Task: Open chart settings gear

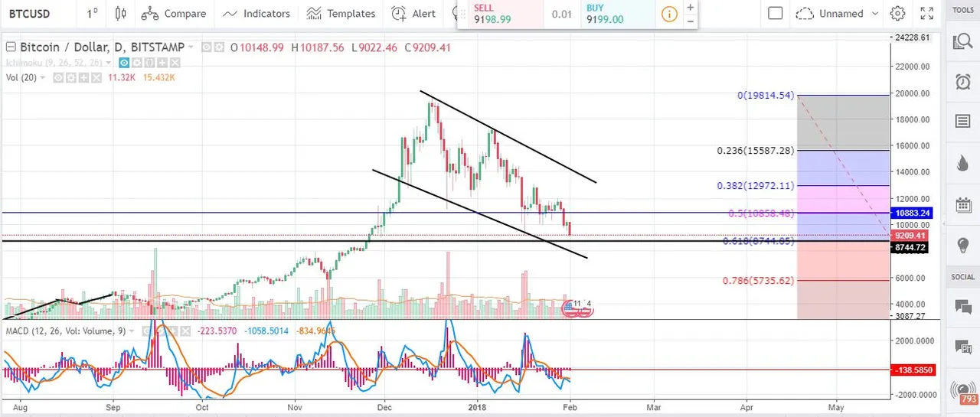Action: [x=898, y=13]
